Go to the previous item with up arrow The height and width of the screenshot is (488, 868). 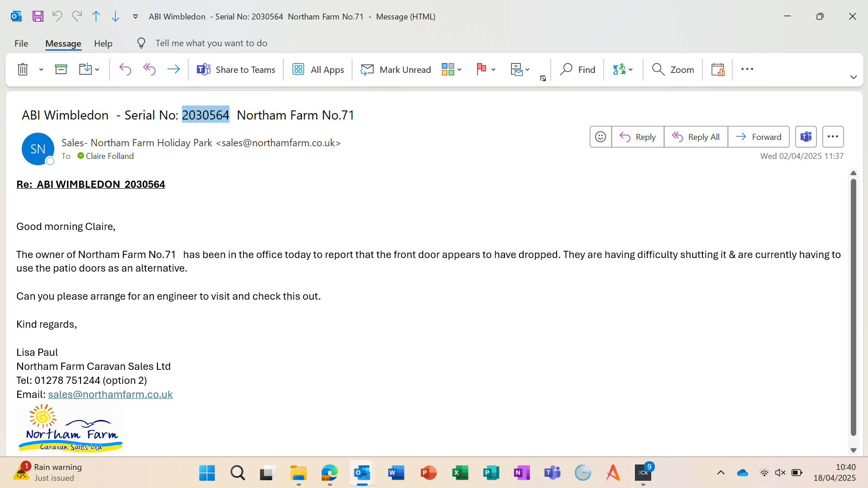[96, 16]
